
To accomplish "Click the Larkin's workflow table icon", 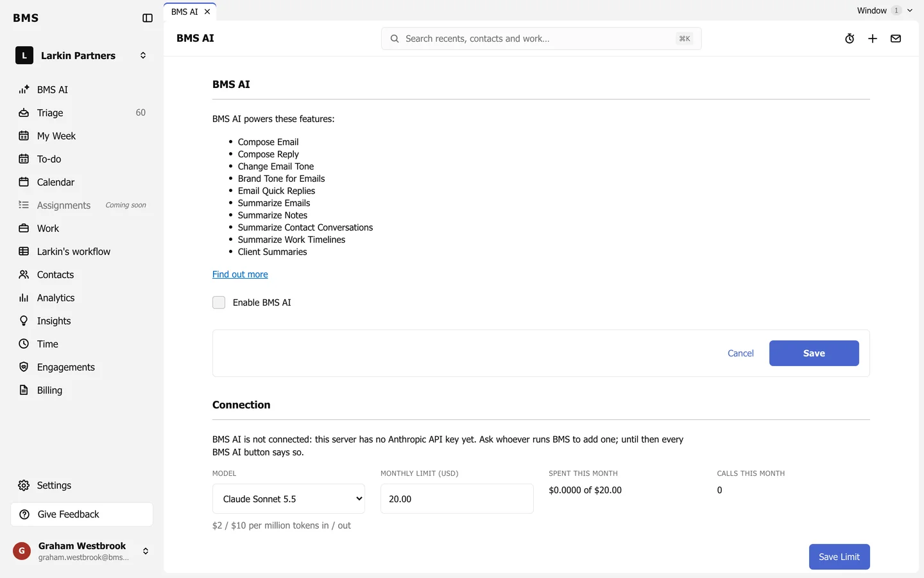I will [24, 251].
